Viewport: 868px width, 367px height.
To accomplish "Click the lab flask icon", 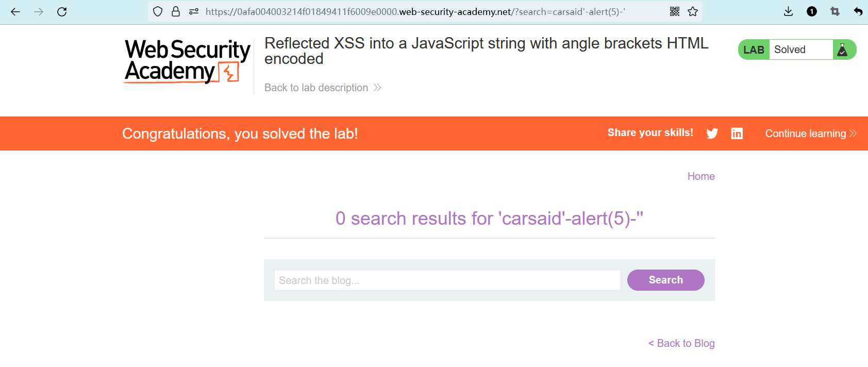I will 843,50.
